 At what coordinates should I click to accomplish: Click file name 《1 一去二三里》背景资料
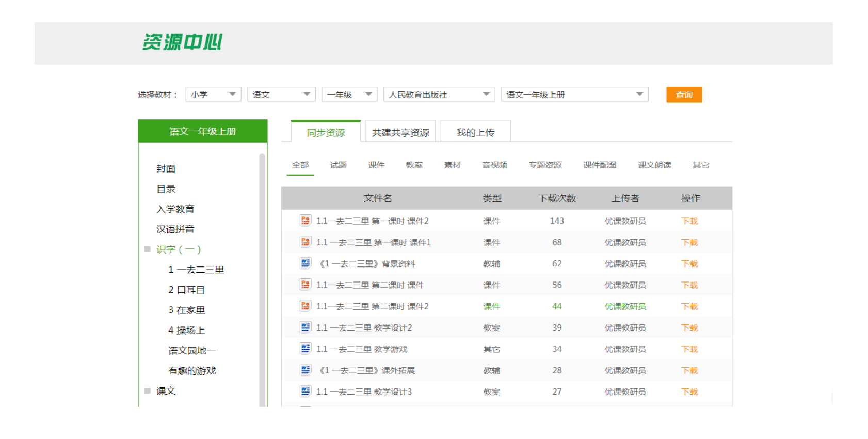[x=367, y=264]
